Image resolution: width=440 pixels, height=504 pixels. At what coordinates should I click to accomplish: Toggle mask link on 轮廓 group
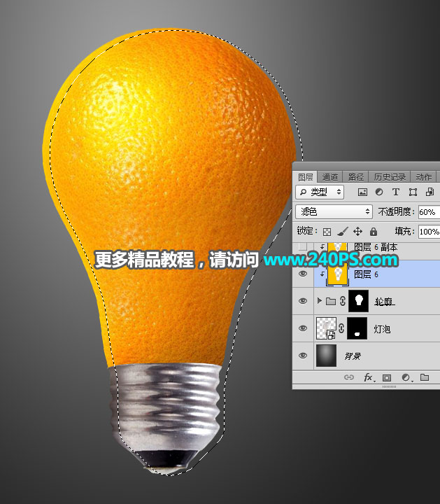click(343, 301)
